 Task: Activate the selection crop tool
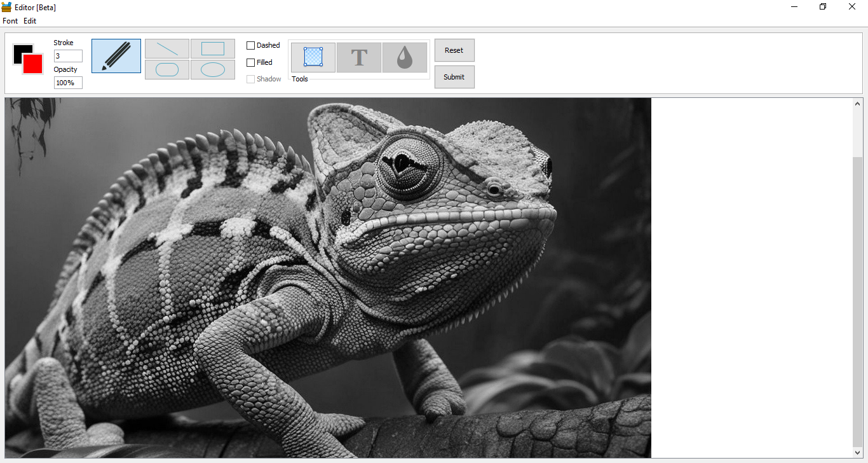pyautogui.click(x=313, y=57)
